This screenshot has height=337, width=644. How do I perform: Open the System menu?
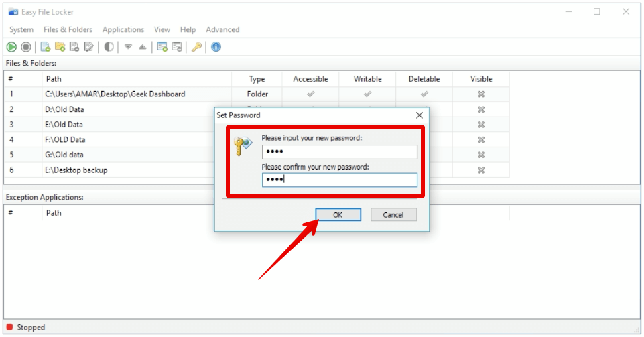click(x=21, y=29)
